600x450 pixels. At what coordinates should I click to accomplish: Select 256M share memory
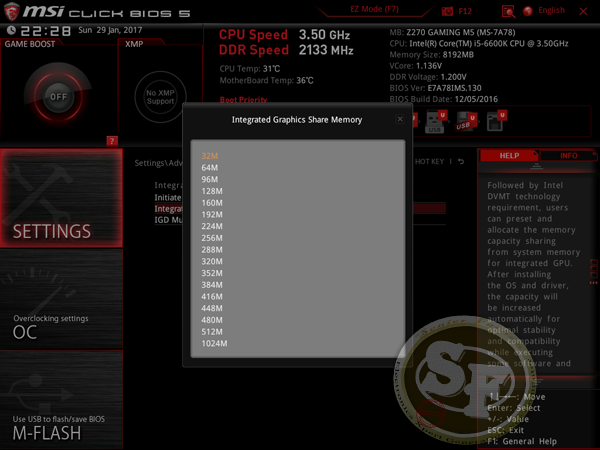(212, 238)
